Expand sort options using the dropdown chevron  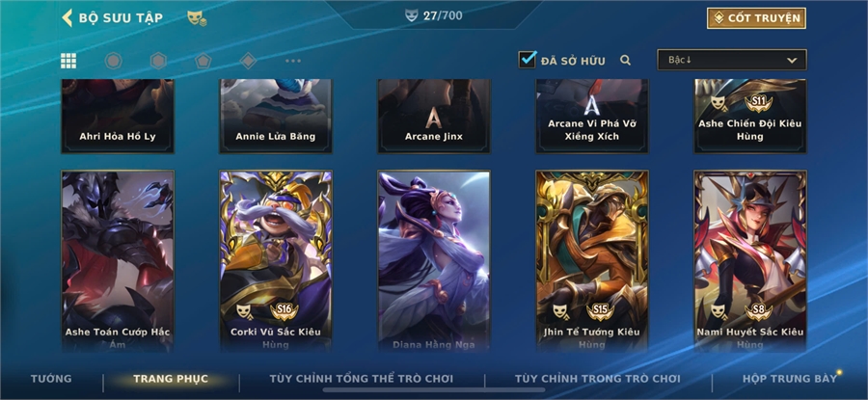tap(792, 61)
